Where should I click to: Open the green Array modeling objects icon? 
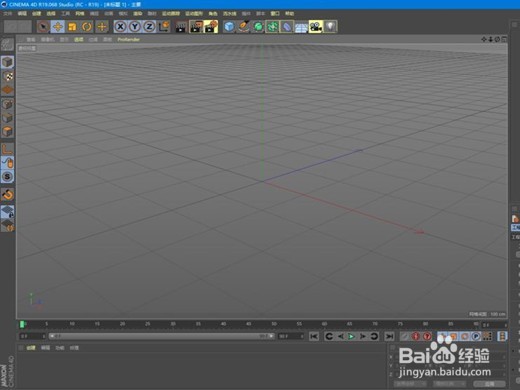click(272, 27)
